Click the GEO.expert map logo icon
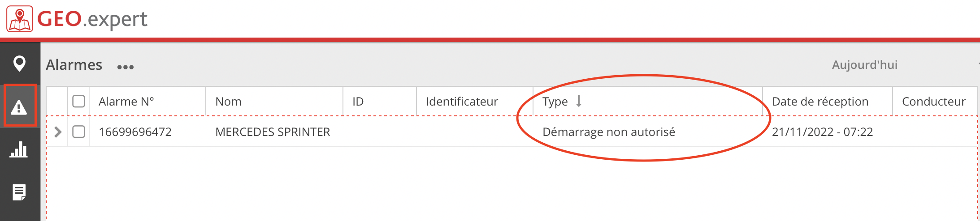The width and height of the screenshot is (980, 221). (20, 19)
